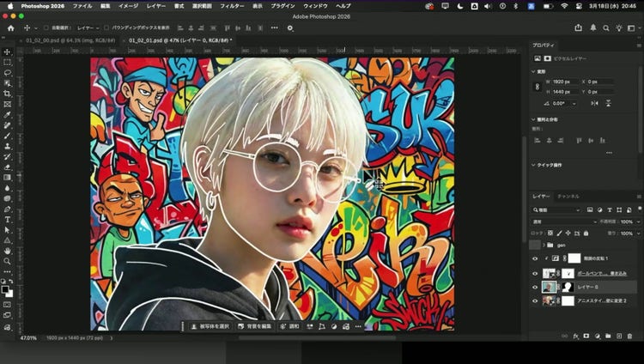
Task: Select the Crop tool
Action: [7, 94]
